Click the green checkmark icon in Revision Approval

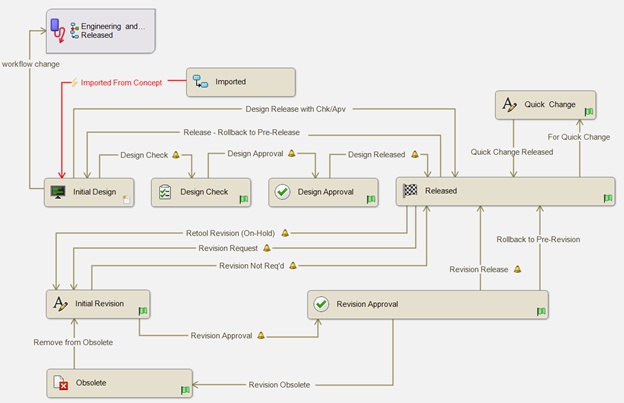(x=321, y=304)
